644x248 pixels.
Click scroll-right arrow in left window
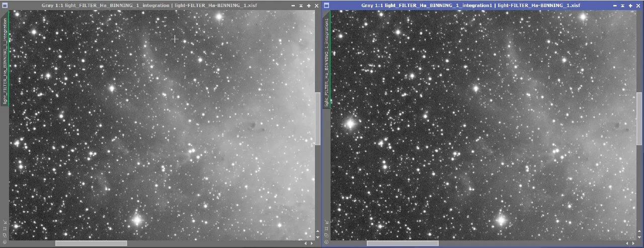(312, 243)
